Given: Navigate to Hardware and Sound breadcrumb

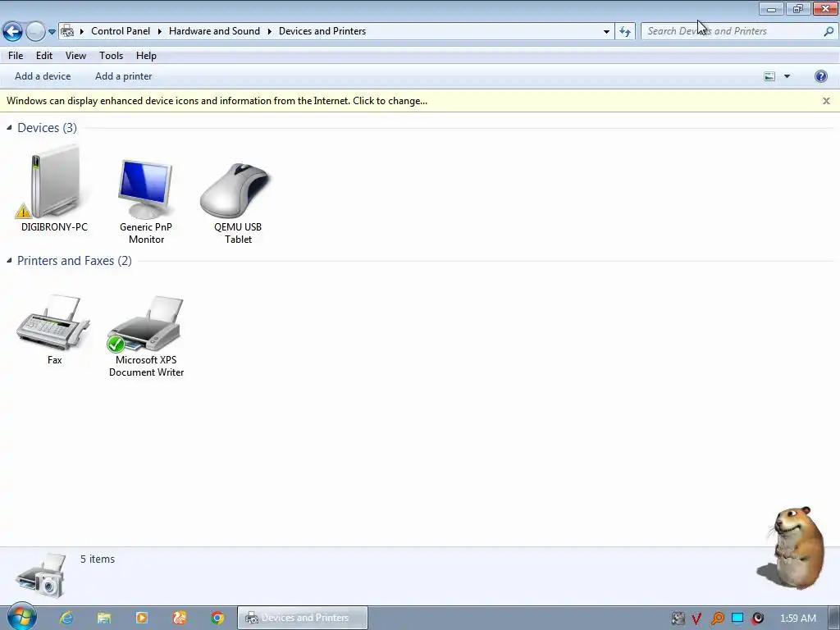Looking at the screenshot, I should click(x=214, y=31).
